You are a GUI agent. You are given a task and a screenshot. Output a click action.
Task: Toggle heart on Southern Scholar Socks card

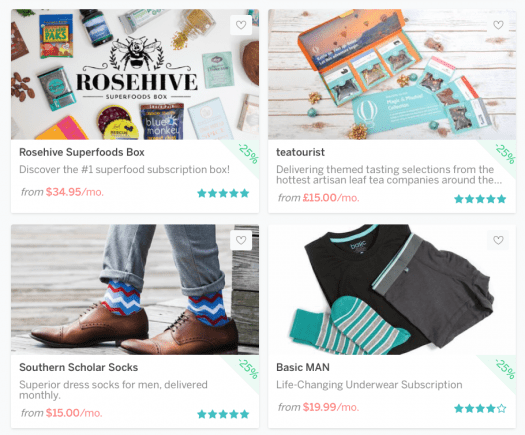coord(241,240)
